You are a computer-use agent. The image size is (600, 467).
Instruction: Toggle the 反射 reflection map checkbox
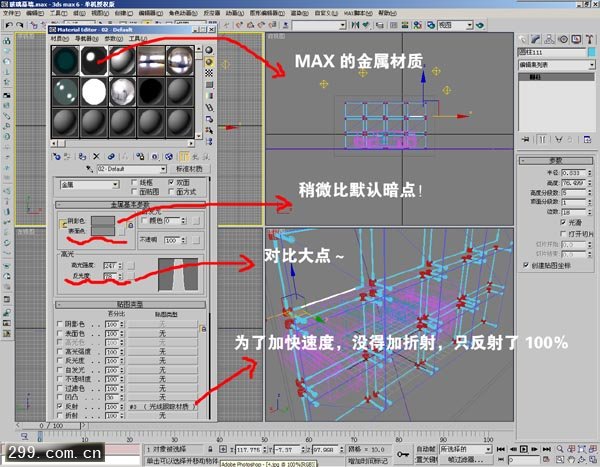point(60,406)
